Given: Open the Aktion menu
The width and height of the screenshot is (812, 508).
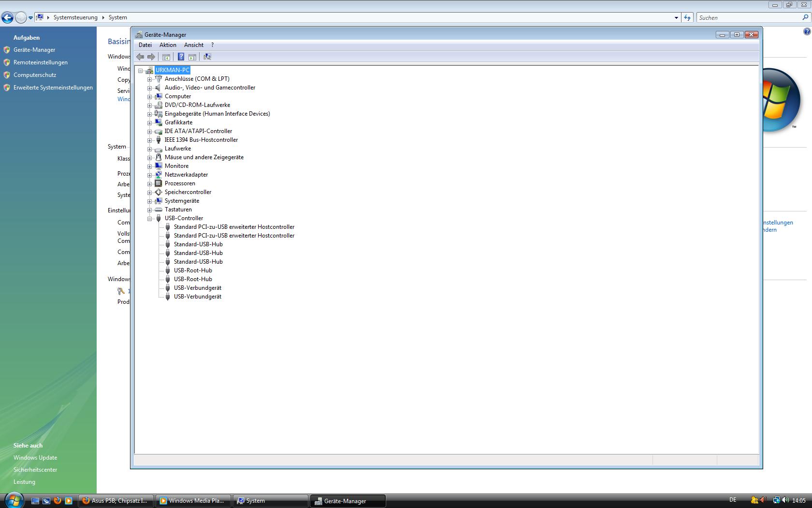Looking at the screenshot, I should [168, 45].
